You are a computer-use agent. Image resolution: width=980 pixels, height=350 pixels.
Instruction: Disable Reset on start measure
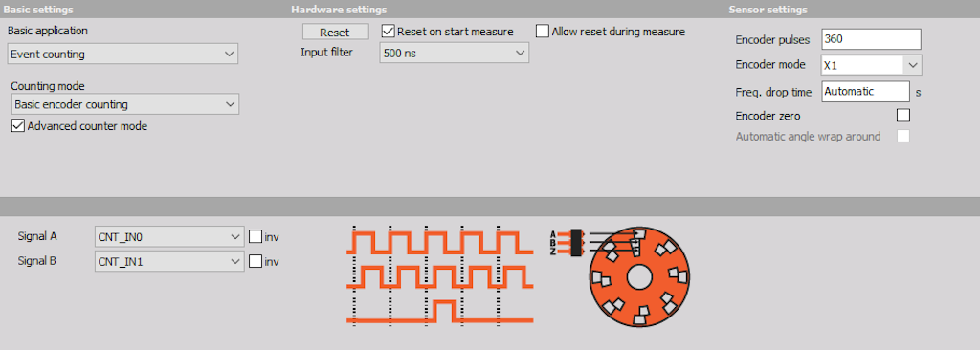pyautogui.click(x=389, y=32)
